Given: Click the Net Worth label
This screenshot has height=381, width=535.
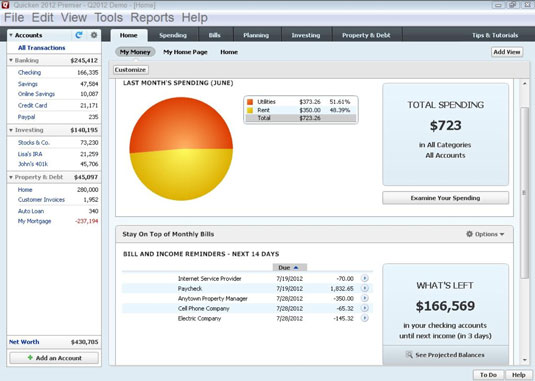Looking at the screenshot, I should (24, 342).
